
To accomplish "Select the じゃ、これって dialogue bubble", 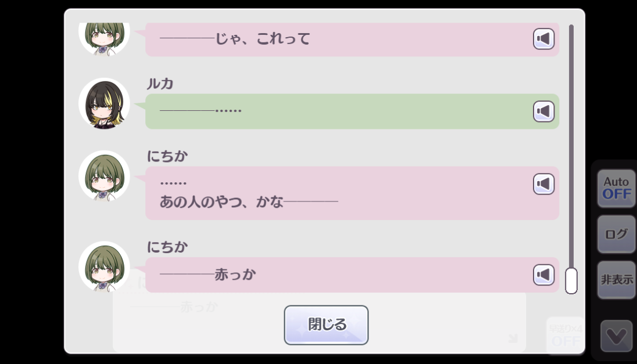I will point(352,39).
